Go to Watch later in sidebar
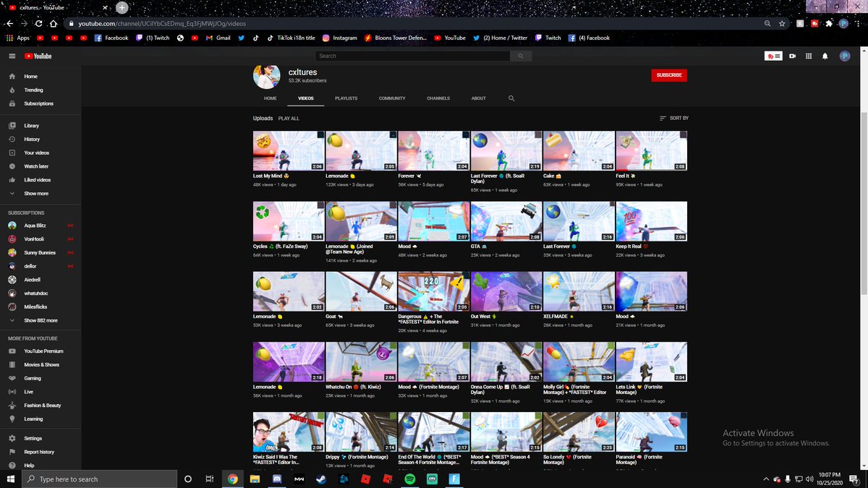This screenshot has width=868, height=488. point(36,166)
